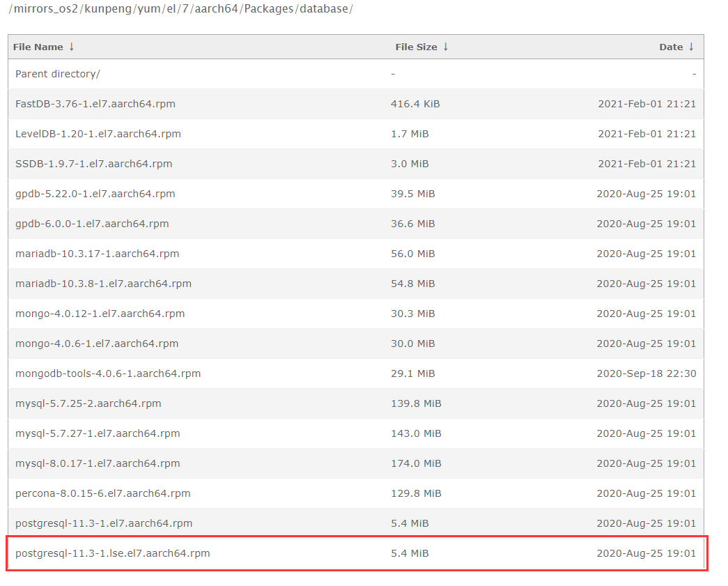Select the 174.0 MiB size value
This screenshot has height=586, width=728.
[x=416, y=463]
